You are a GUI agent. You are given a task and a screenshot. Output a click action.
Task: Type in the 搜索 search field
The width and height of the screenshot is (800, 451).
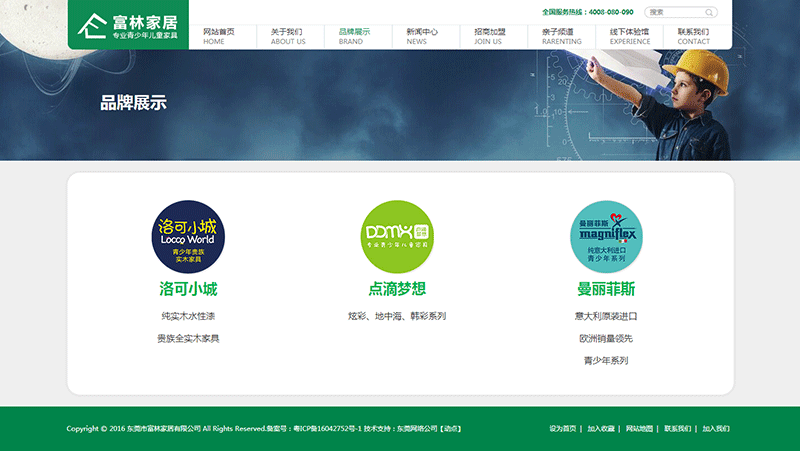[675, 13]
